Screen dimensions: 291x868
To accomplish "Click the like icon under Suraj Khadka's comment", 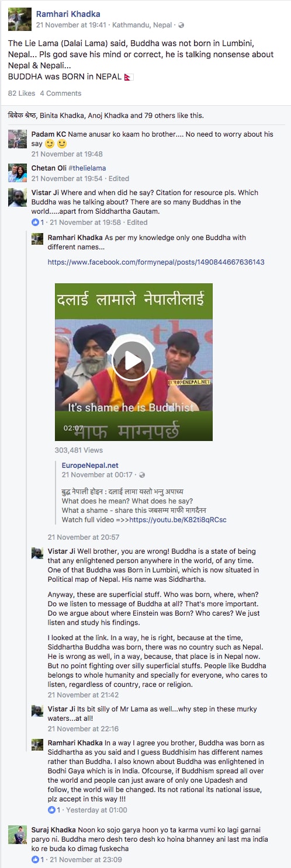I will click(x=35, y=860).
